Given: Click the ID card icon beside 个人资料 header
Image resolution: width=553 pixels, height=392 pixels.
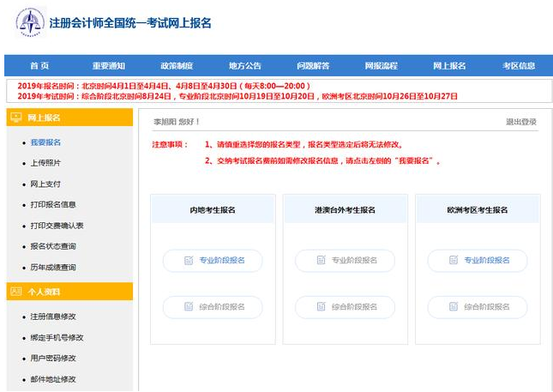Looking at the screenshot, I should [x=16, y=292].
